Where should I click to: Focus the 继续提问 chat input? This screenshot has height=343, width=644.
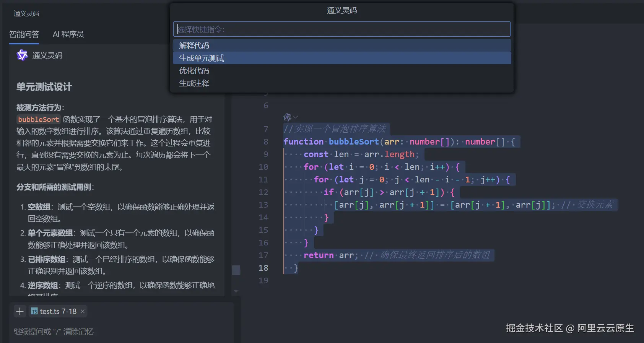[x=121, y=332]
